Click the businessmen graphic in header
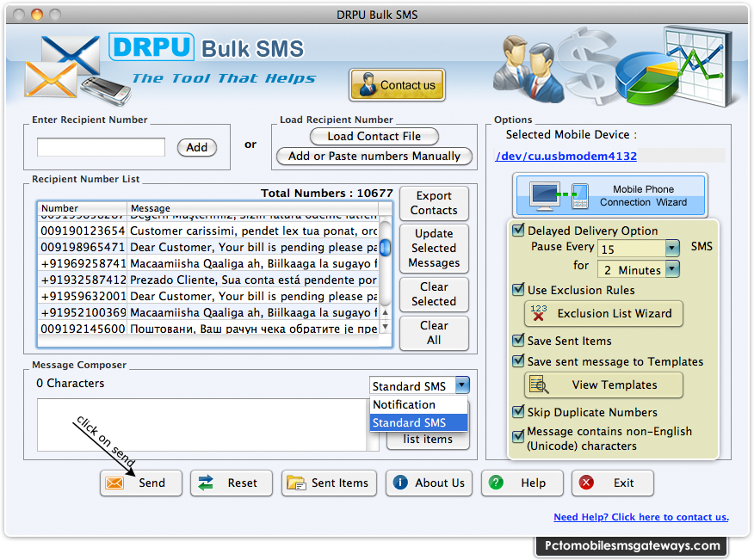The width and height of the screenshot is (754, 560). 528,69
